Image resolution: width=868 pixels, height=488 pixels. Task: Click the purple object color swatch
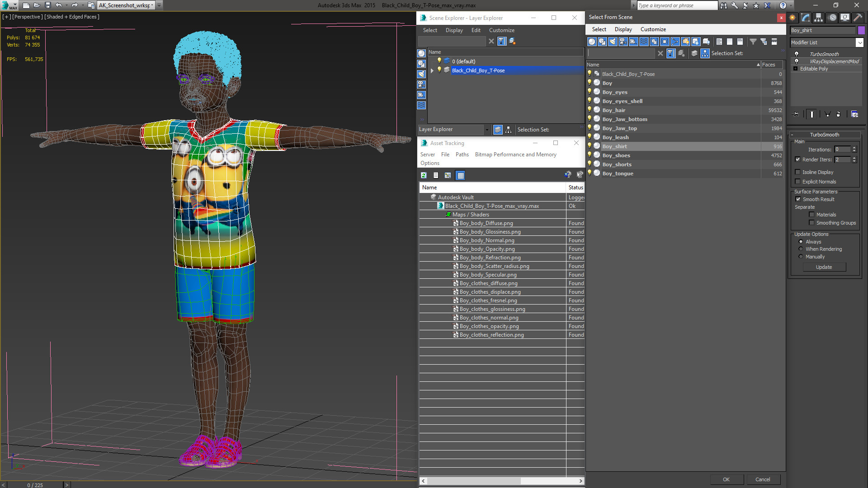[x=861, y=30]
